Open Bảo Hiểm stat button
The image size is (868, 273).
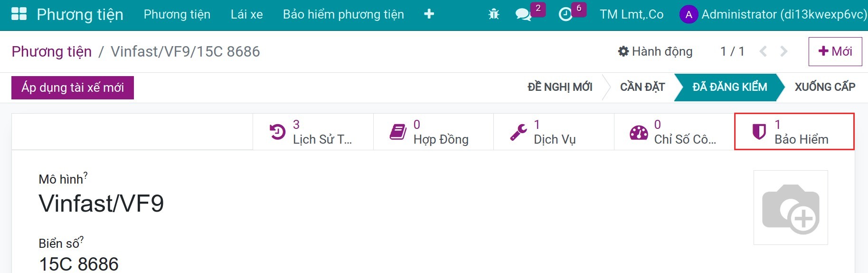tap(794, 132)
